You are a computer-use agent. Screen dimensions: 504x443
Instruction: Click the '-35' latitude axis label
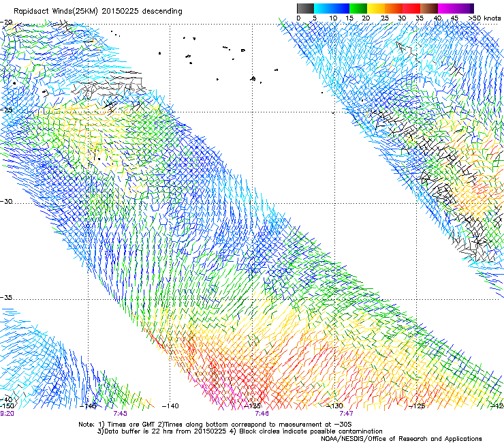6,297
